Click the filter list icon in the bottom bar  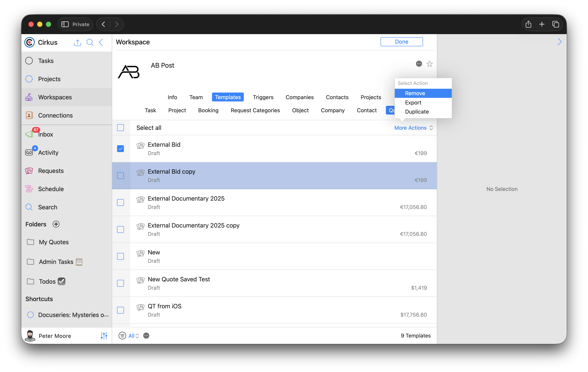click(122, 336)
